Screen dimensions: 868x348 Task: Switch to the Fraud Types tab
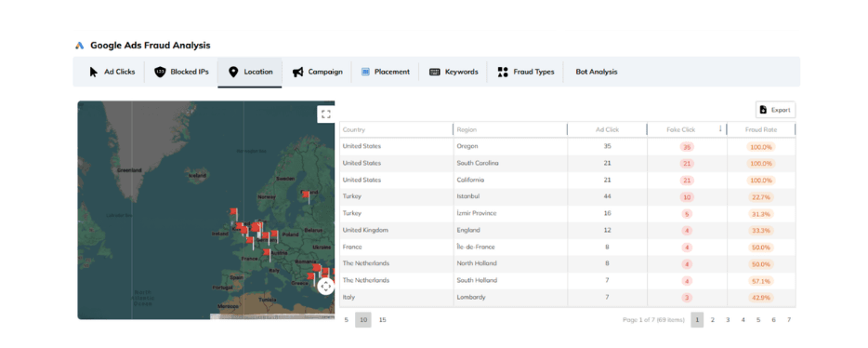coord(525,72)
